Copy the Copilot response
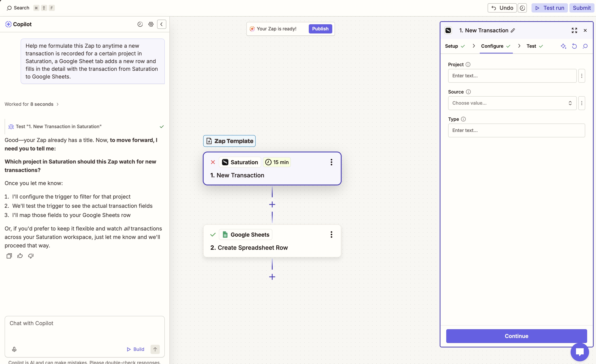 click(9, 256)
